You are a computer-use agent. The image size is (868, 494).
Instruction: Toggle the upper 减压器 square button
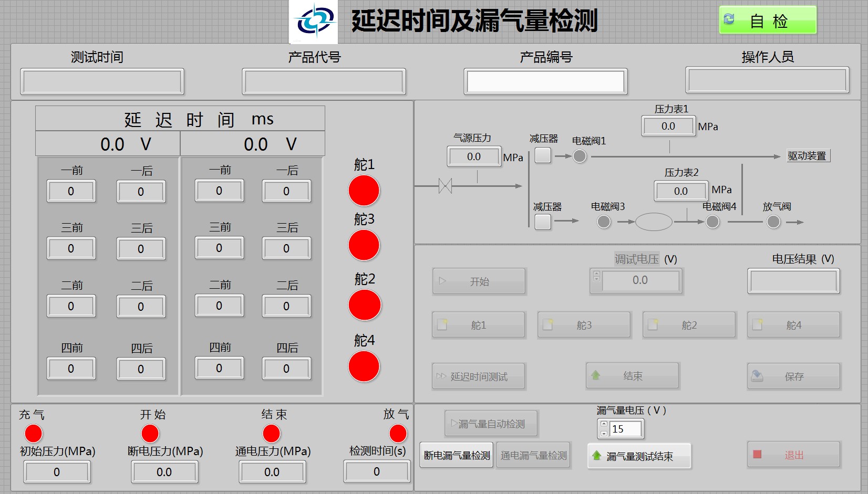[x=543, y=155]
